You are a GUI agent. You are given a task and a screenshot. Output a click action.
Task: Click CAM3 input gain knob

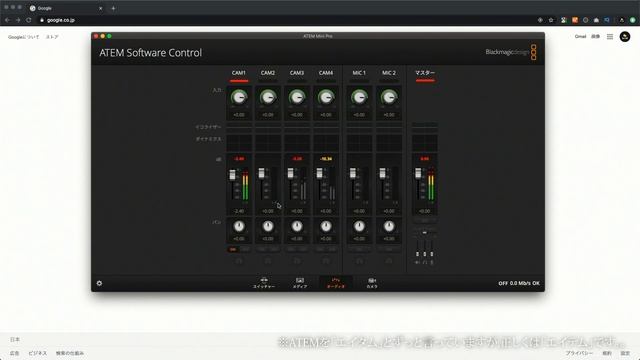point(297,98)
